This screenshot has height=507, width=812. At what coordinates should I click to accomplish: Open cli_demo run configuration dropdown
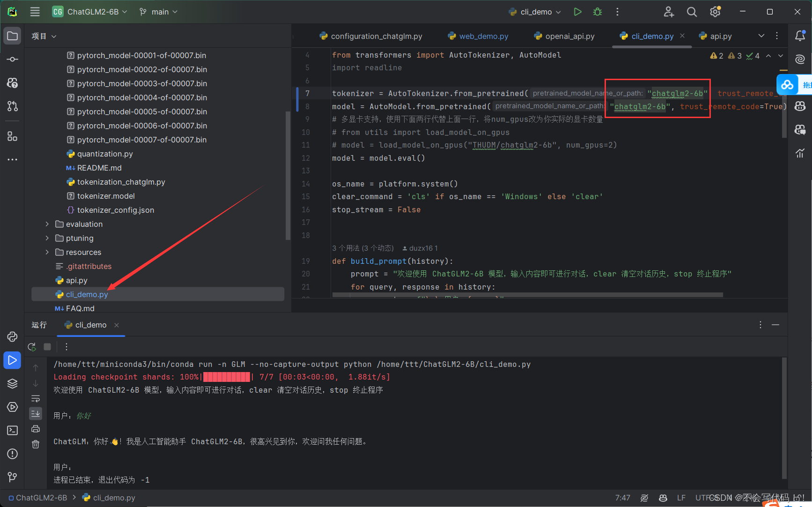click(x=535, y=12)
